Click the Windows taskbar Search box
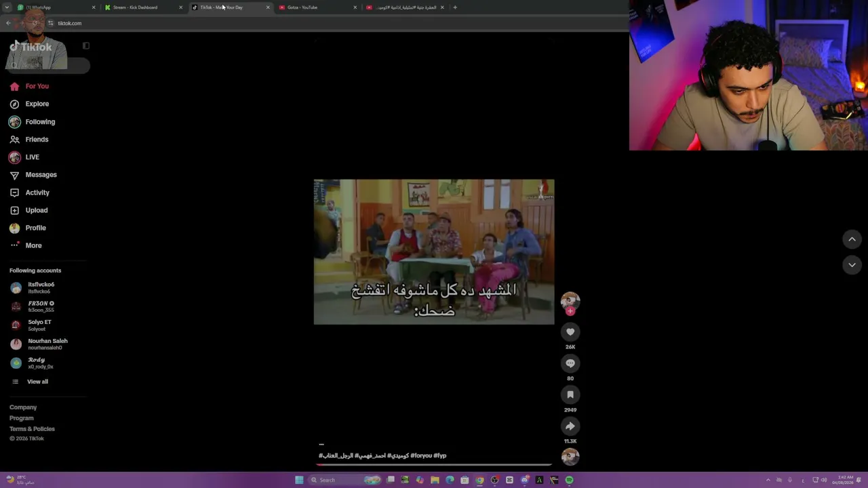The image size is (868, 488). (344, 480)
